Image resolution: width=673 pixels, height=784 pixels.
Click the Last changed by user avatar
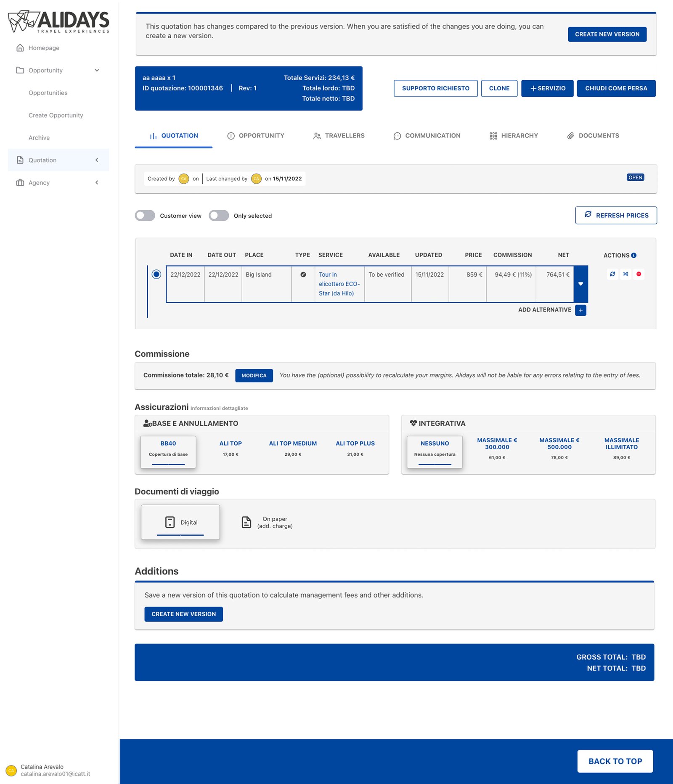tap(256, 179)
